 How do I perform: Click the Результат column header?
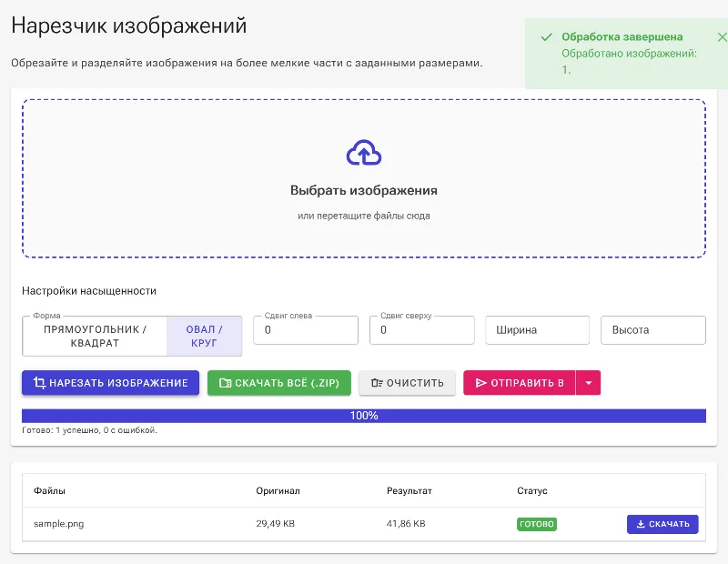409,490
